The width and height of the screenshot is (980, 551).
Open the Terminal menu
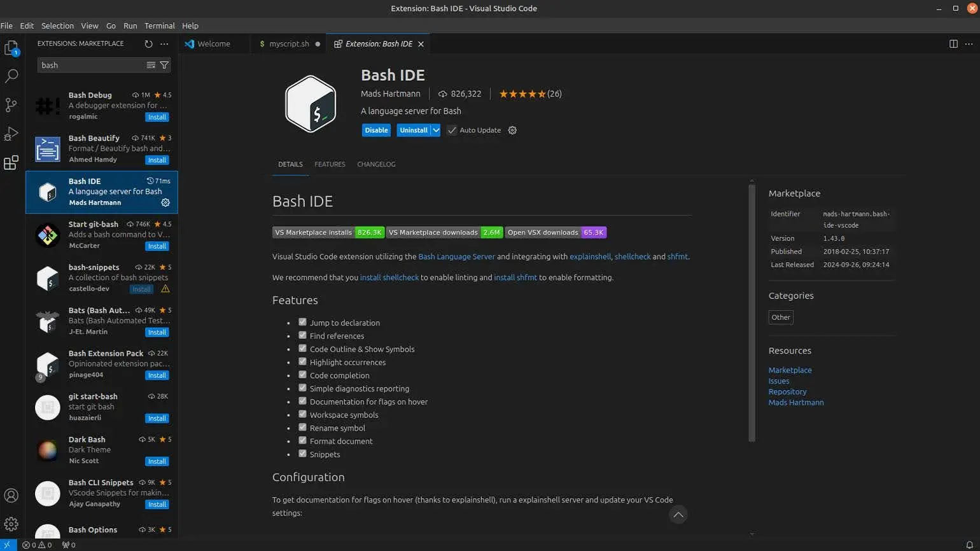click(x=159, y=25)
